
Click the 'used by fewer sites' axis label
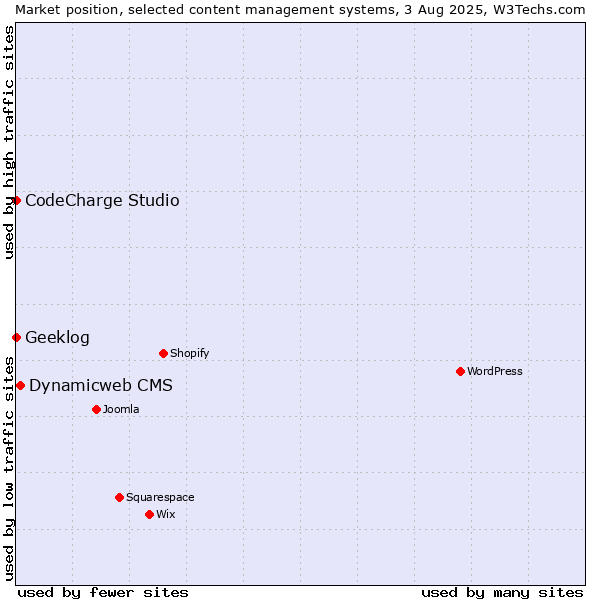[103, 593]
